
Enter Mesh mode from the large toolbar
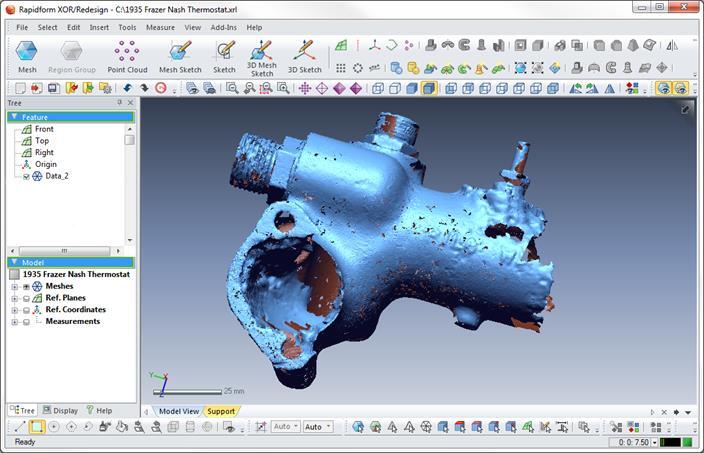pos(27,57)
